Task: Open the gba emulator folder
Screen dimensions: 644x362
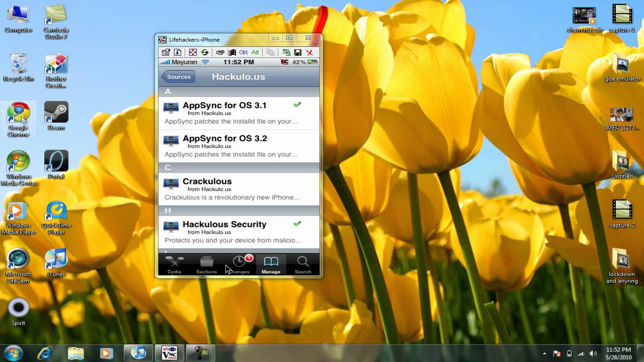Action: click(x=622, y=68)
